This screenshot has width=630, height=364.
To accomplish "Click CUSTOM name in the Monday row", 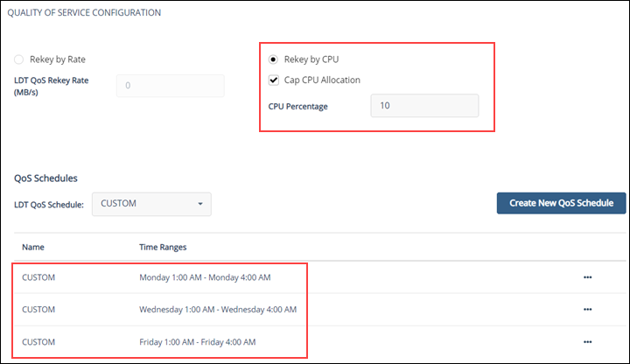I will (x=38, y=277).
